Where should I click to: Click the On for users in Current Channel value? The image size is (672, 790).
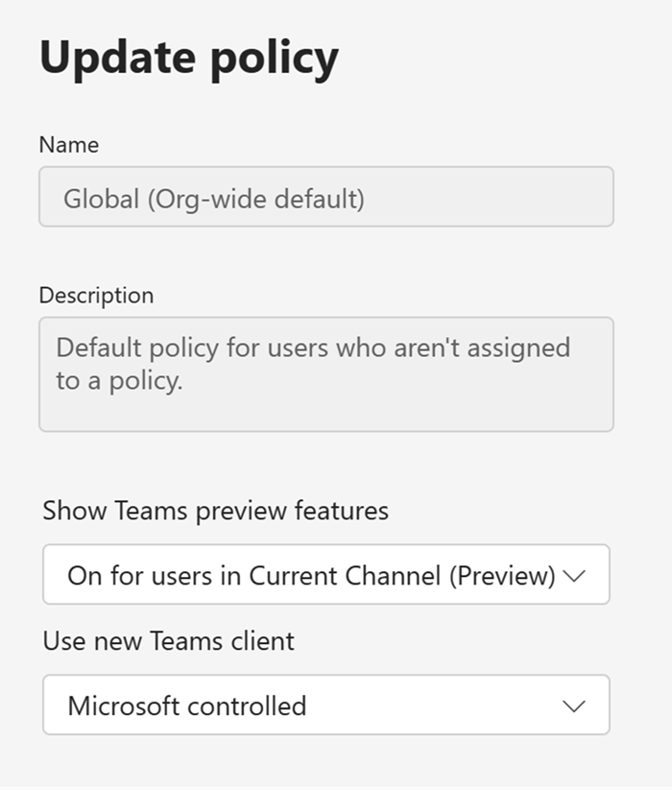(311, 576)
